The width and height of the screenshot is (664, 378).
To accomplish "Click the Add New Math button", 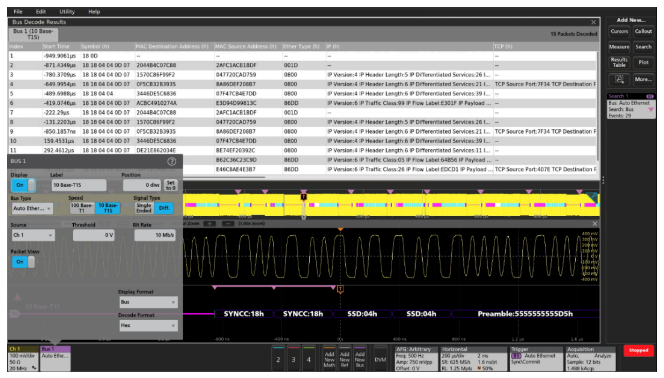I will point(329,359).
